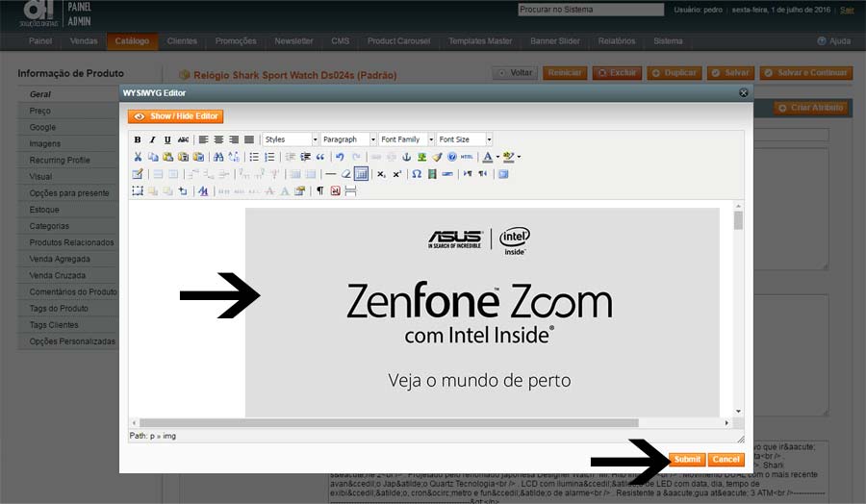Insert a bulleted unordered list
Viewport: 866px width, 504px height.
pos(254,157)
